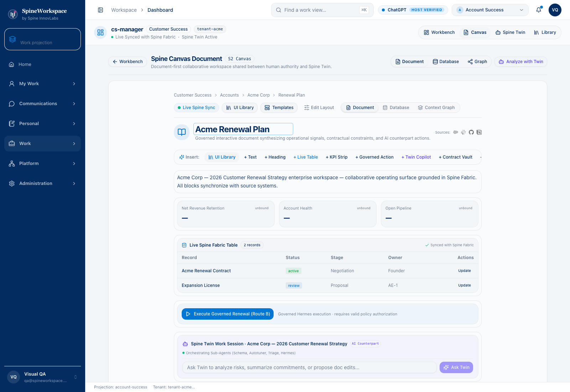Go back to Workbench via arrow button
Screen dimensions: 570x392
(x=128, y=62)
